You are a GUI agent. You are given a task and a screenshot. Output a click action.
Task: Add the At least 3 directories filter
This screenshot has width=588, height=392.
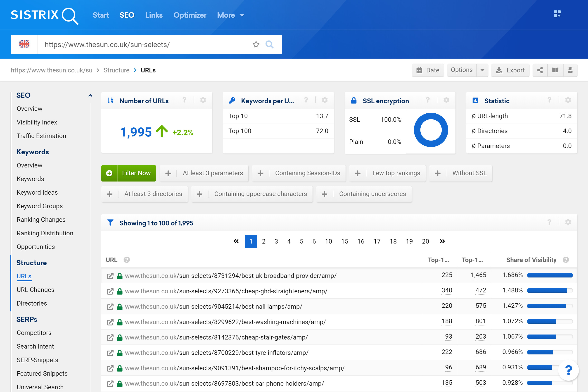pyautogui.click(x=144, y=194)
